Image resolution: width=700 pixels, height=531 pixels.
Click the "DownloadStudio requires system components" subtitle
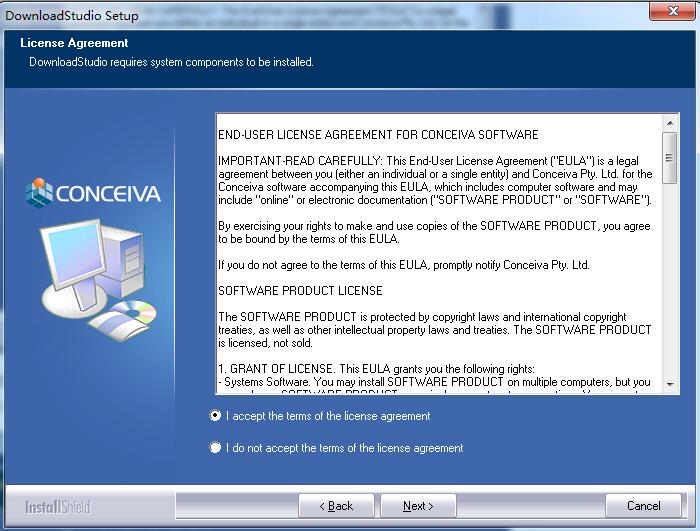pyautogui.click(x=171, y=62)
